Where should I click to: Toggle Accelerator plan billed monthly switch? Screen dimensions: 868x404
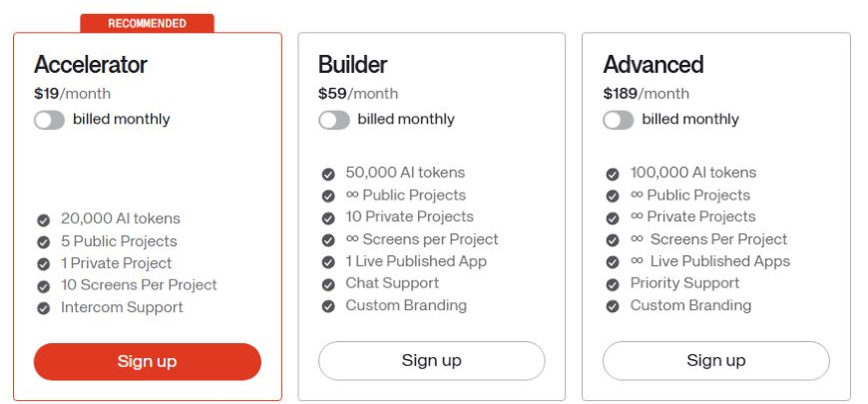(x=49, y=120)
